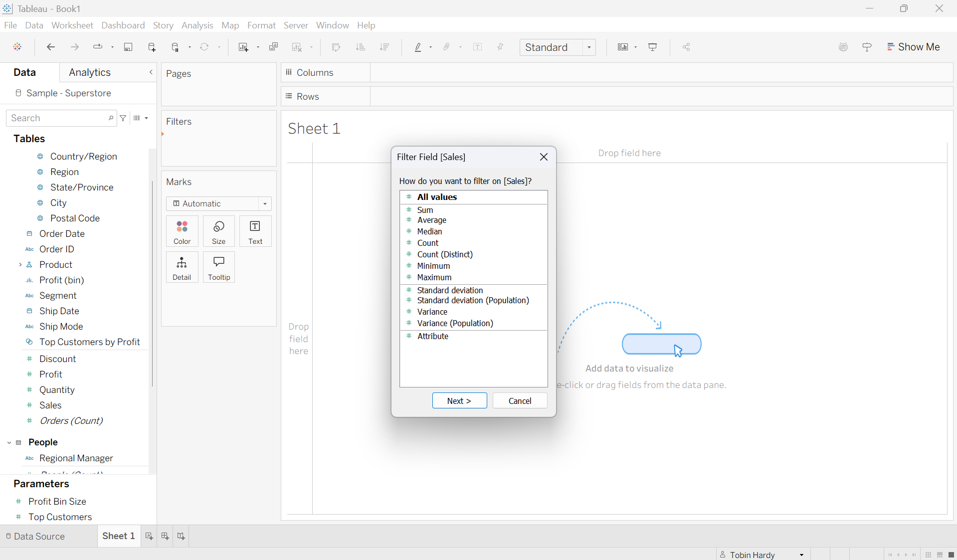
Task: Collapse the People table group
Action: (9, 442)
